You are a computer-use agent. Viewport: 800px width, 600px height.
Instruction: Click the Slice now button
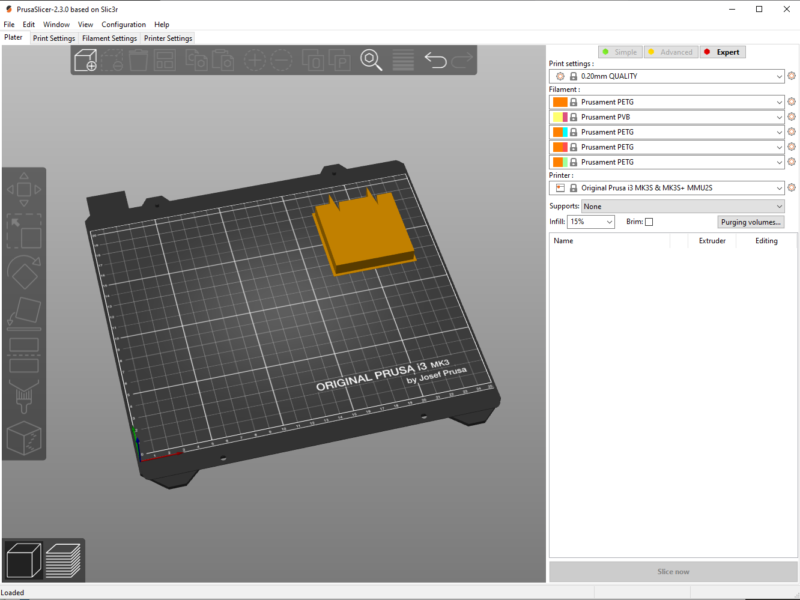point(672,571)
